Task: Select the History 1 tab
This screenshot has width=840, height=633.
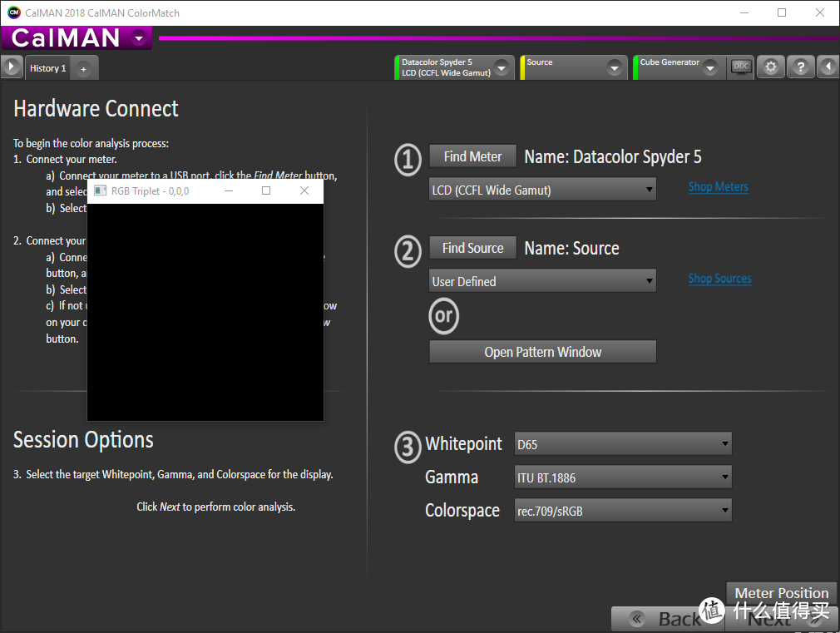Action: pos(47,68)
